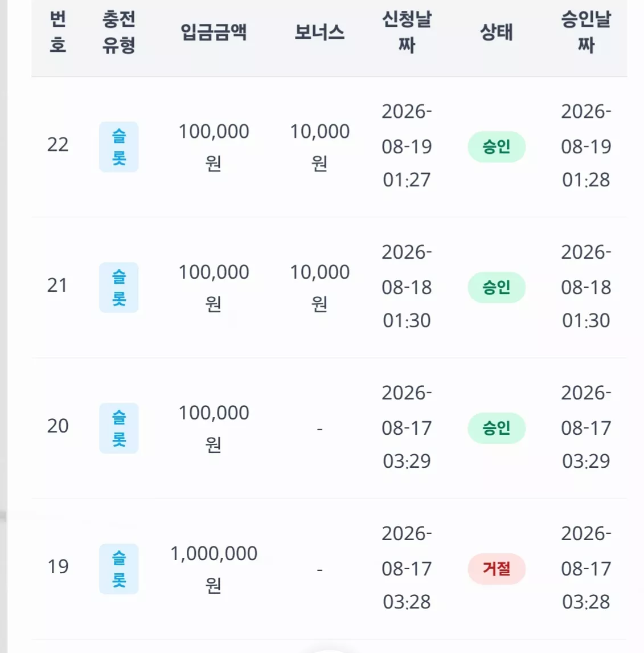Click the 승인 status badge in row 20
This screenshot has width=644, height=653.
[x=497, y=428]
